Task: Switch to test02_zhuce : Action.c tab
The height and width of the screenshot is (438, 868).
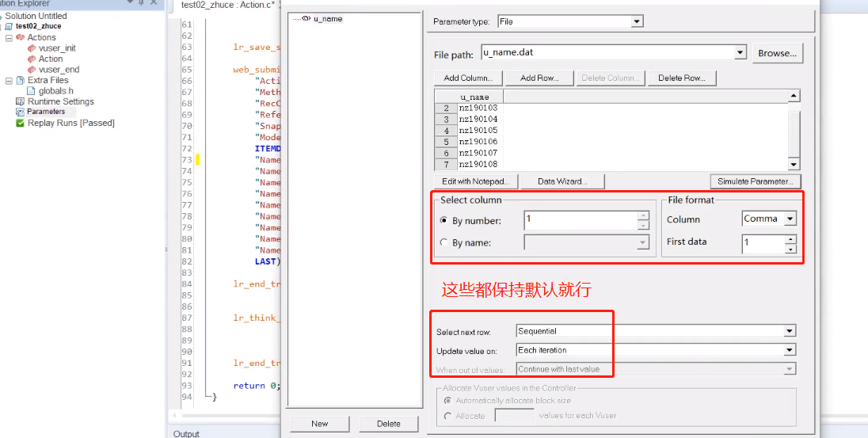Action: point(228,5)
